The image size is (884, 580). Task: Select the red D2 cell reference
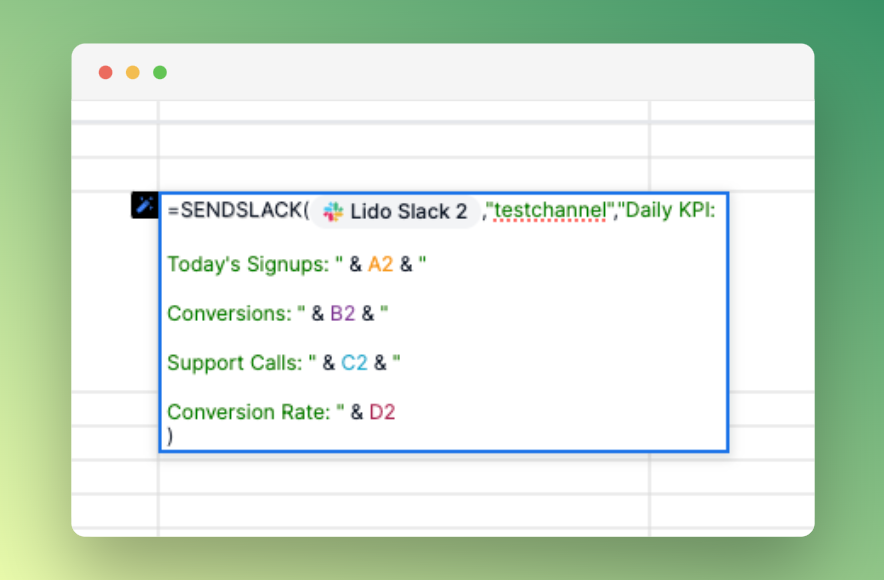(x=382, y=411)
